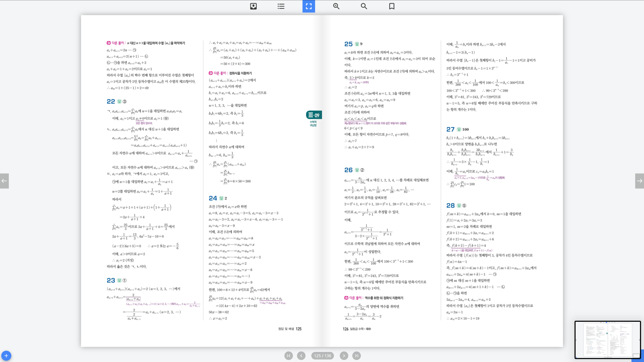Turn page forward with right edge arrow
The width and height of the screenshot is (644, 362).
639,181
